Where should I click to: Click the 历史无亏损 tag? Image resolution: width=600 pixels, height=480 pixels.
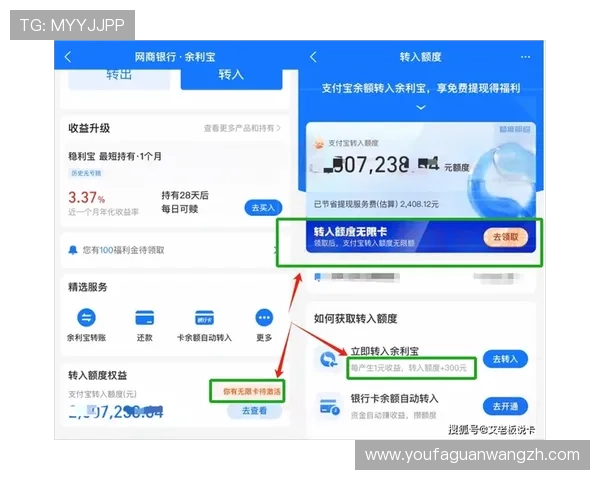tap(86, 173)
